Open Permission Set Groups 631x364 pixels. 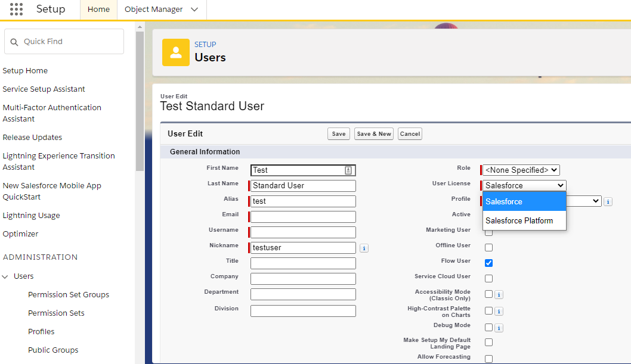(69, 294)
